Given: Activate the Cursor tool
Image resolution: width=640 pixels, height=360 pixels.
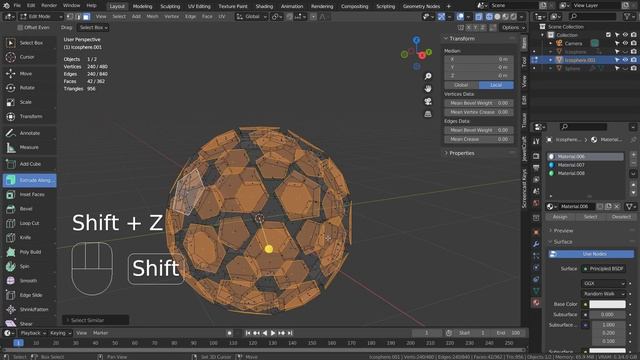Looking at the screenshot, I should [29, 57].
